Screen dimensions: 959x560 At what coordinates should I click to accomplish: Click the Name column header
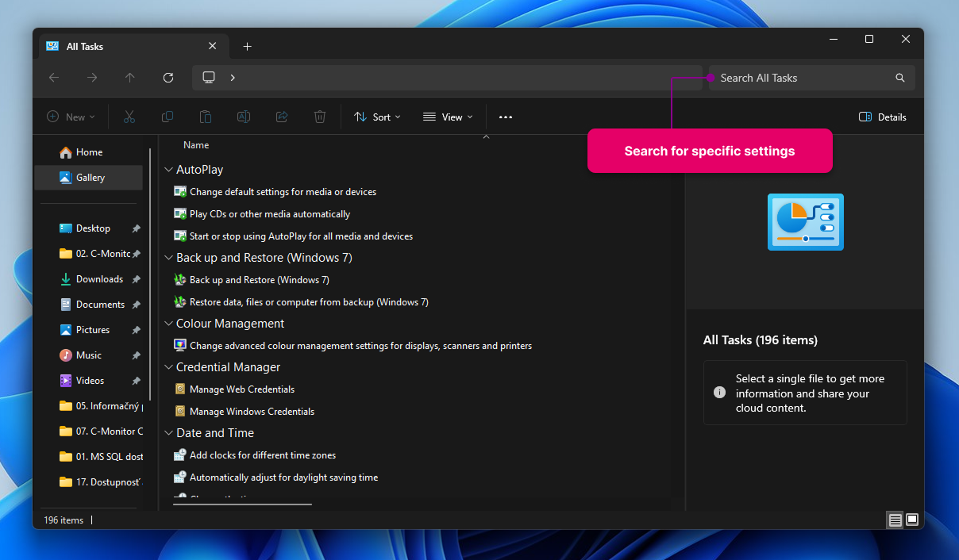[196, 145]
